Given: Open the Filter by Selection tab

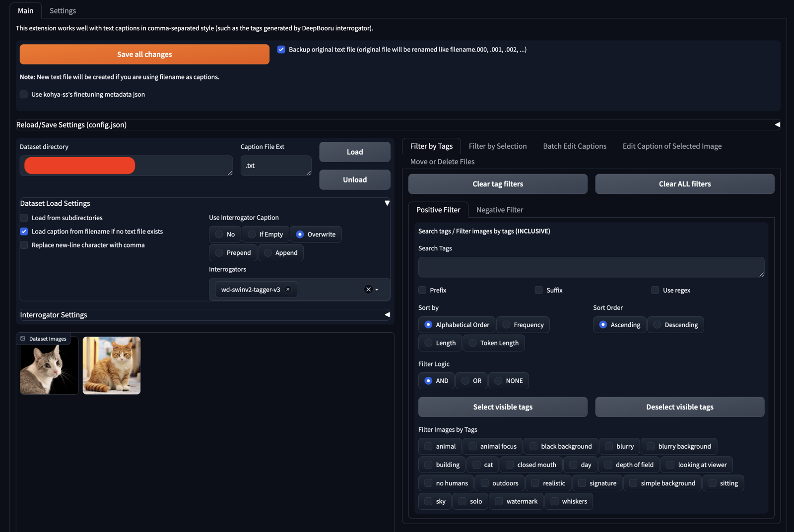Looking at the screenshot, I should click(x=498, y=146).
